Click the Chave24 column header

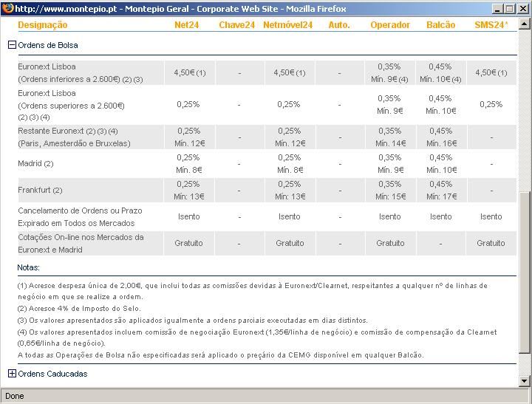pos(236,25)
